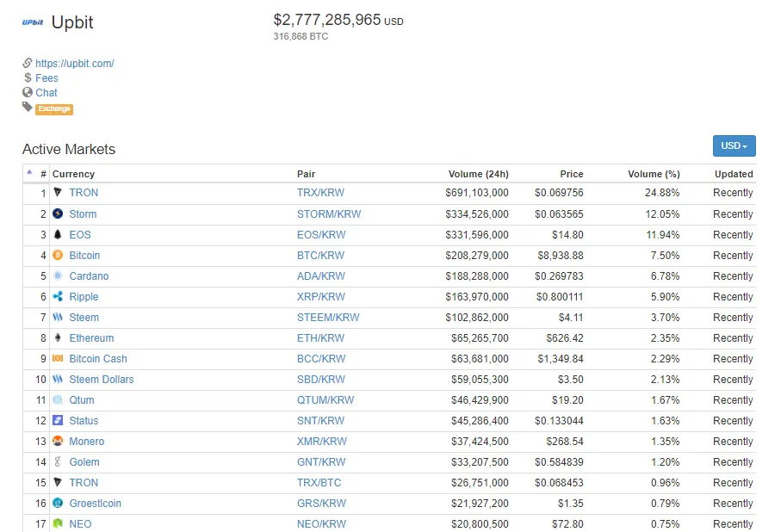Click the EOS coin icon
The height and width of the screenshot is (532, 781).
pyautogui.click(x=58, y=234)
